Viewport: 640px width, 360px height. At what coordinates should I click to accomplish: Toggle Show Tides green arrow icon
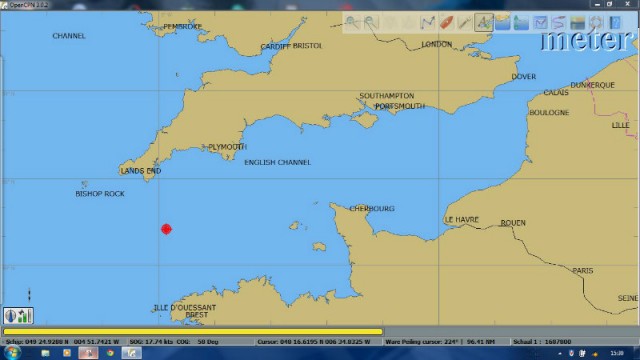[x=521, y=22]
